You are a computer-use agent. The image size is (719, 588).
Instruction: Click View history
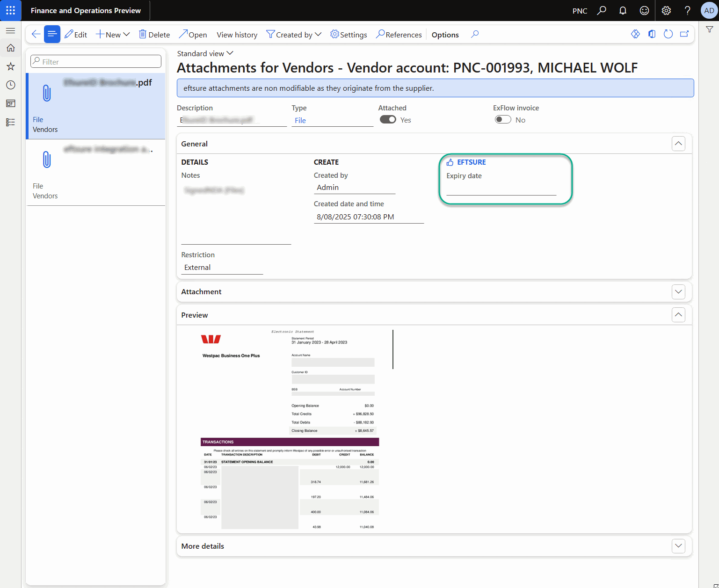[x=237, y=35]
